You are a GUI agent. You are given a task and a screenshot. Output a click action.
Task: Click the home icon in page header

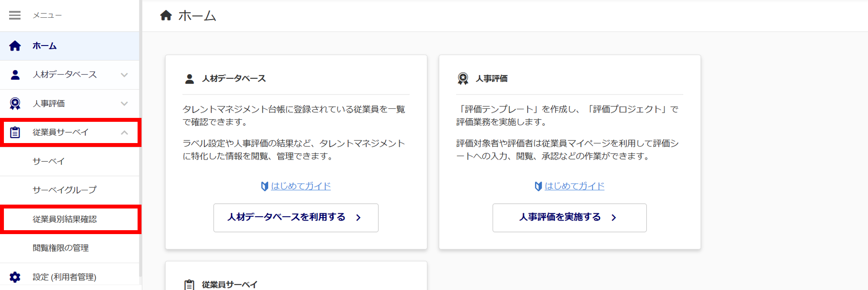point(166,16)
